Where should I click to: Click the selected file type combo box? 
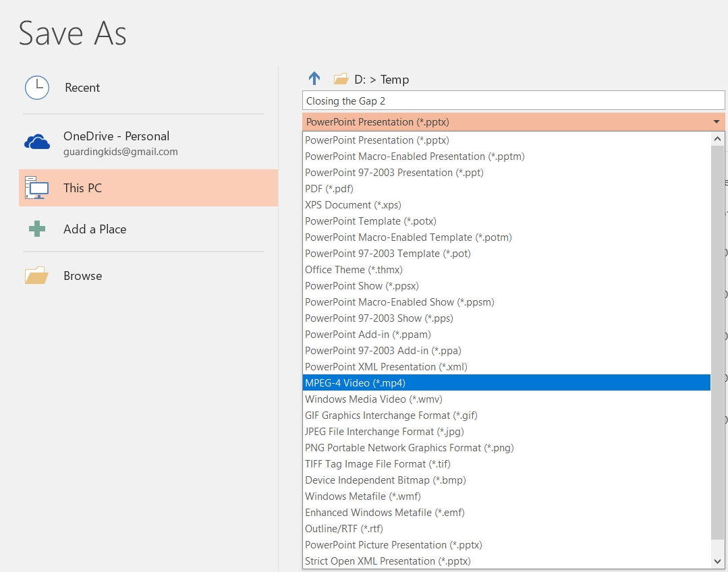tap(513, 122)
